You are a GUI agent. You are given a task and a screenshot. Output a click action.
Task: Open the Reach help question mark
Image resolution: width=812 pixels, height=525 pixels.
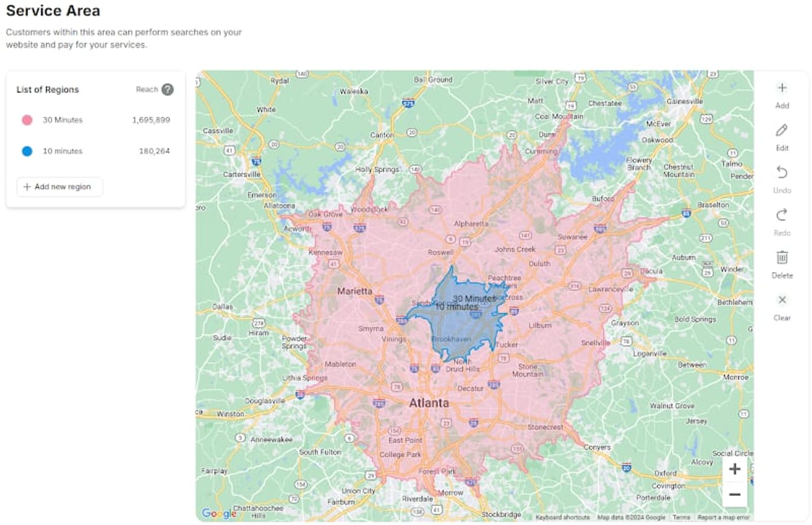167,89
